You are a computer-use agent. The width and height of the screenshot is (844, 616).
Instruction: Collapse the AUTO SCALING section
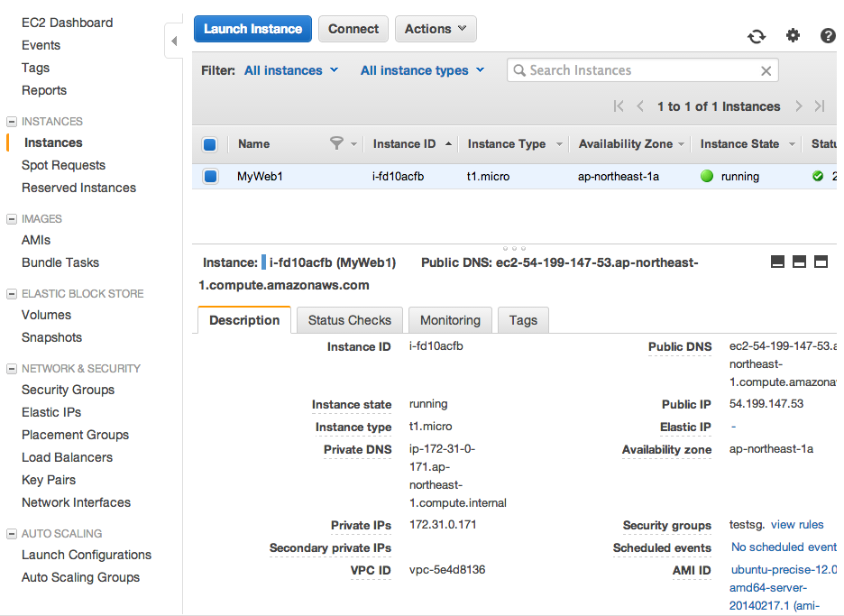(12, 534)
